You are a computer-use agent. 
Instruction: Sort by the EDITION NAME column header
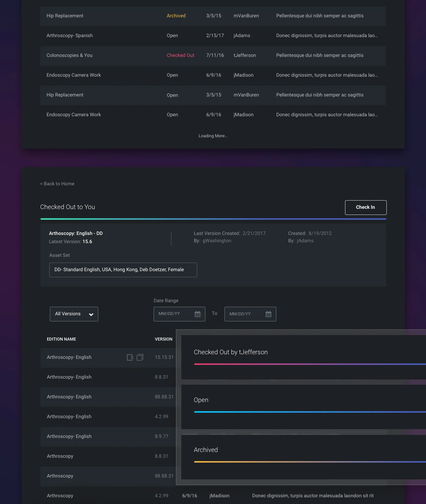(x=61, y=339)
